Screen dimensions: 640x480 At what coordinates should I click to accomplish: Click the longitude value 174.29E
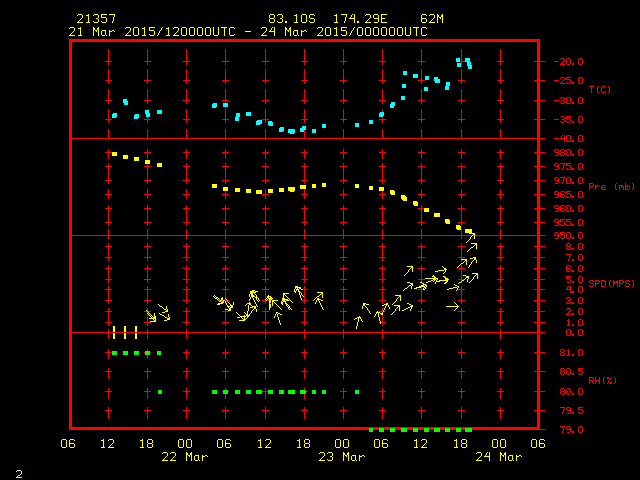(x=360, y=19)
